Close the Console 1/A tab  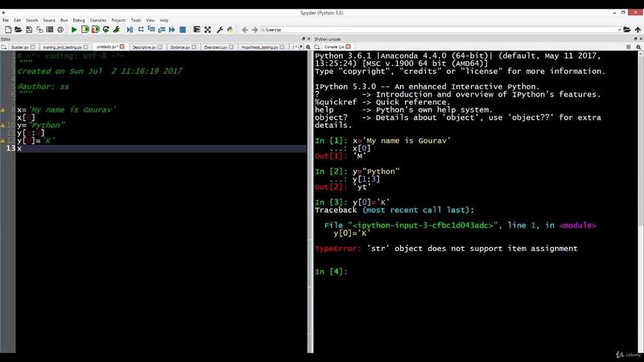(x=349, y=47)
